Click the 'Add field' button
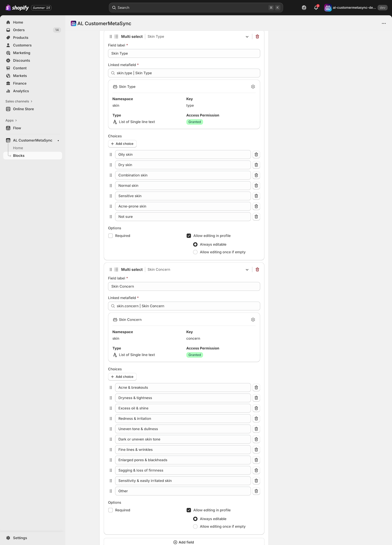This screenshot has width=392, height=545. 184,542
